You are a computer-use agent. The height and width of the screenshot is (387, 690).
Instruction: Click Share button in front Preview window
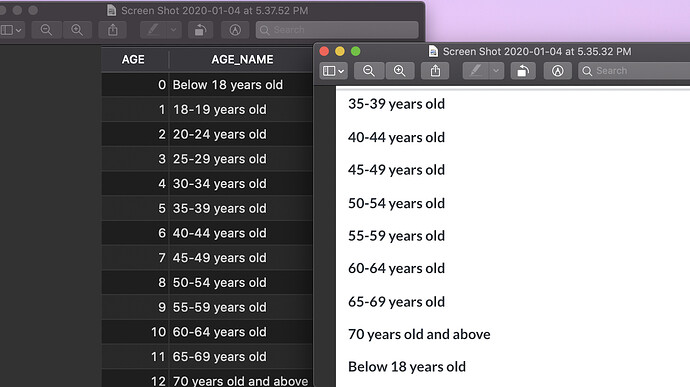[x=435, y=71]
